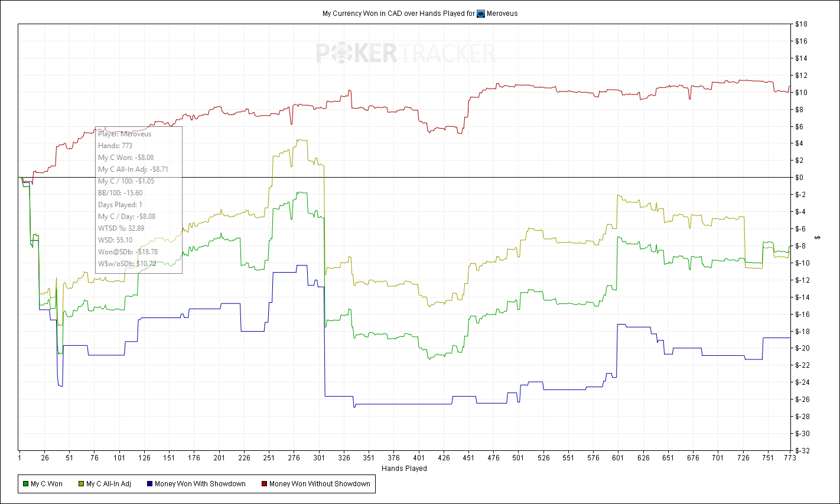Click the red Money Won Without Showdown legend swatch
Image resolution: width=840 pixels, height=504 pixels.
click(264, 484)
